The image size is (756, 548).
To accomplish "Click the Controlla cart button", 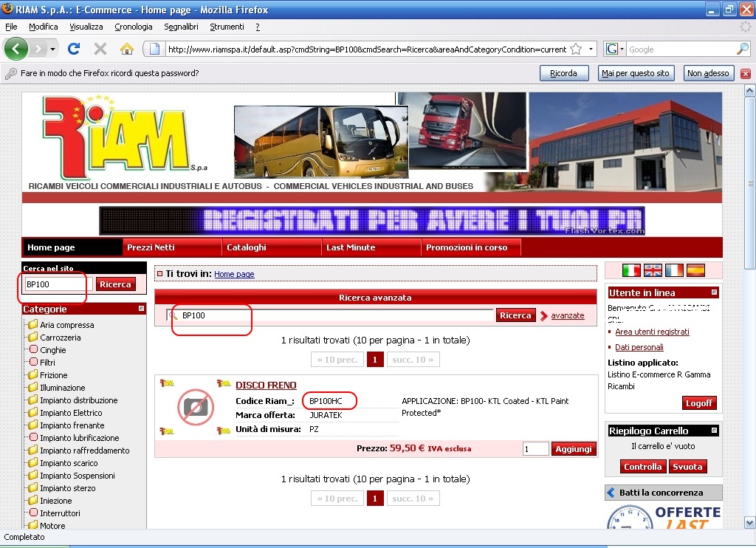I will point(643,467).
